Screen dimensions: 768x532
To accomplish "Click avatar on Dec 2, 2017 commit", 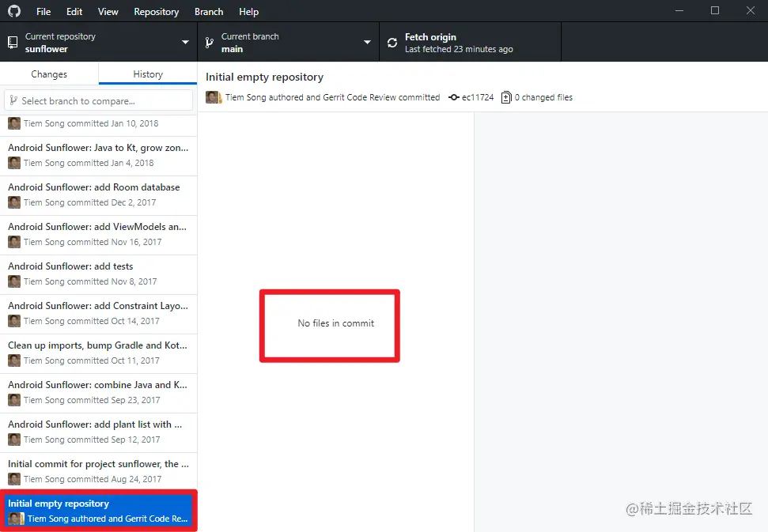I will pos(14,202).
